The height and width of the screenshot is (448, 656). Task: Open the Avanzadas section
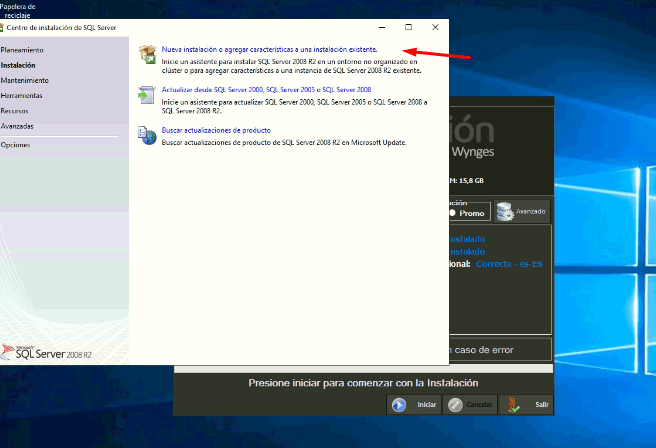click(x=17, y=127)
